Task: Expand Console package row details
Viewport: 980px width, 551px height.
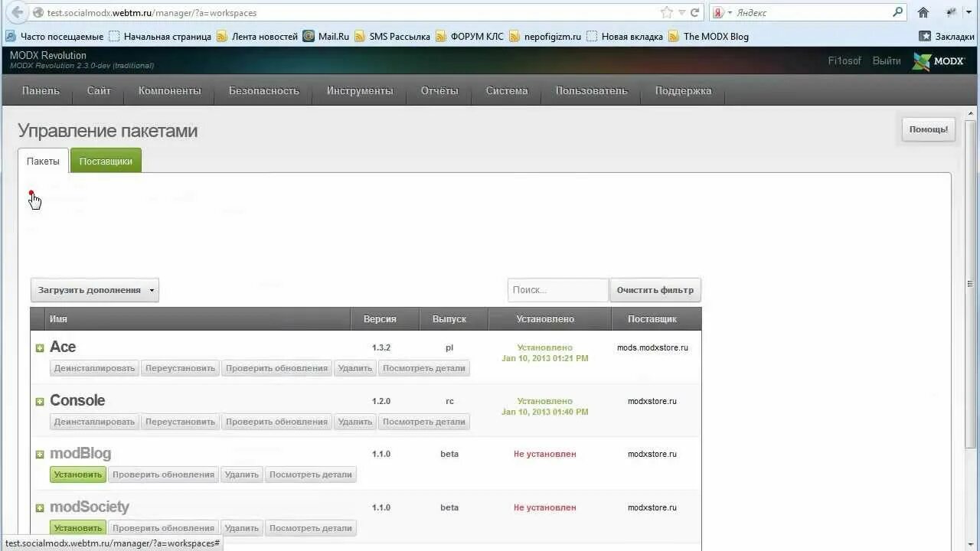Action: point(40,402)
